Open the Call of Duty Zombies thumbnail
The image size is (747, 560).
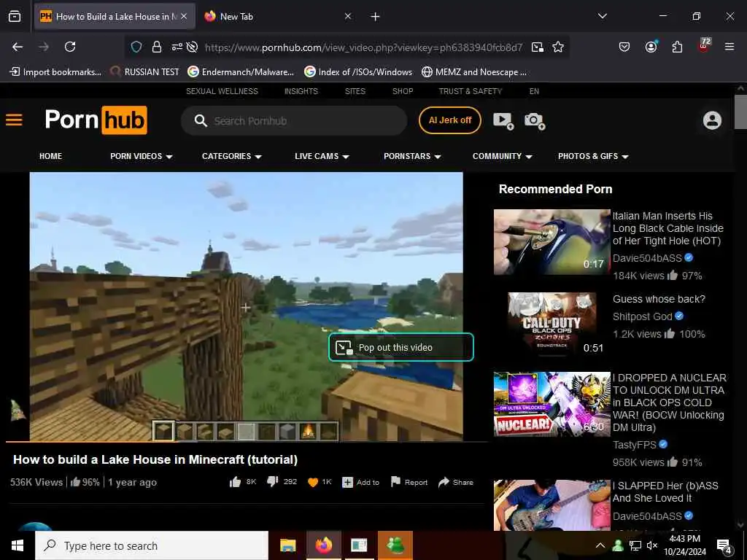[551, 324]
